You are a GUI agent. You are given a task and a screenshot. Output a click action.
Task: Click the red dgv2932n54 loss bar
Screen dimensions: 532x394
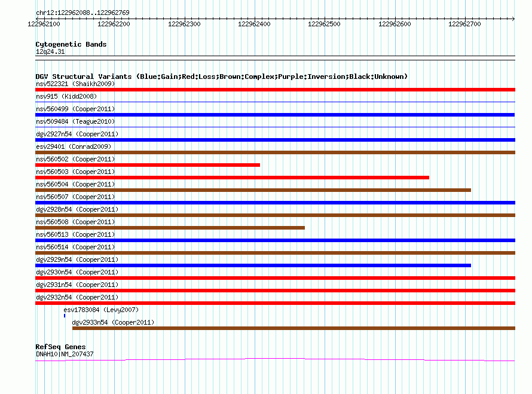(x=275, y=303)
